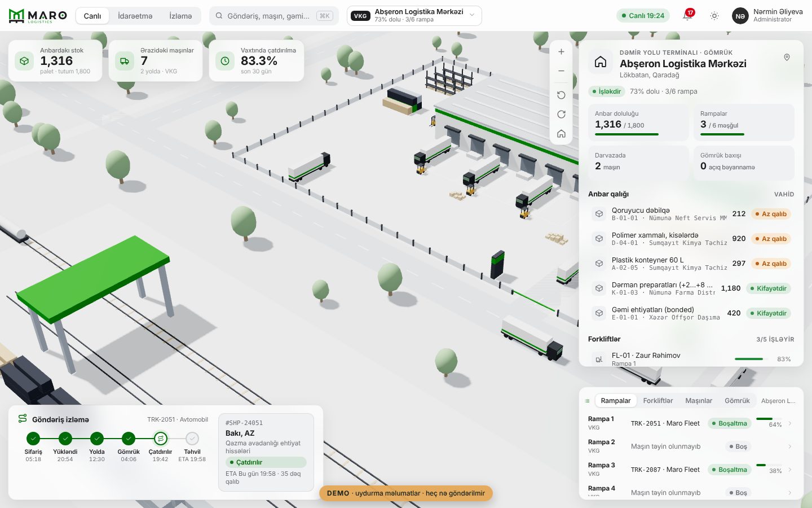Viewport: 812px width, 508px height.
Task: Click the Gömrük step in shipment tracker
Action: 129,446
